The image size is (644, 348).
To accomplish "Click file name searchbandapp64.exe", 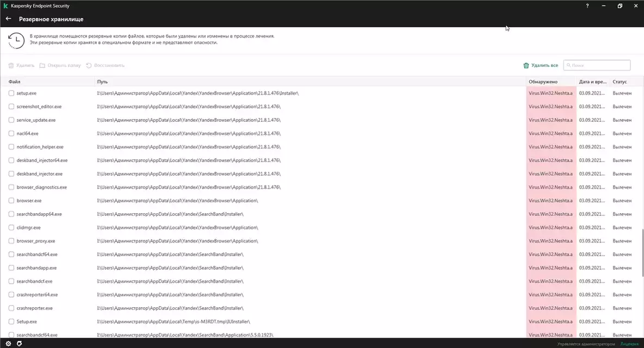I will point(39,214).
